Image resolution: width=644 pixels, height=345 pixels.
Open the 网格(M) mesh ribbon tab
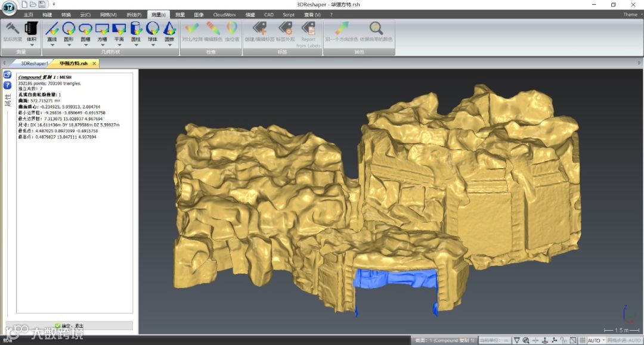[x=109, y=15]
